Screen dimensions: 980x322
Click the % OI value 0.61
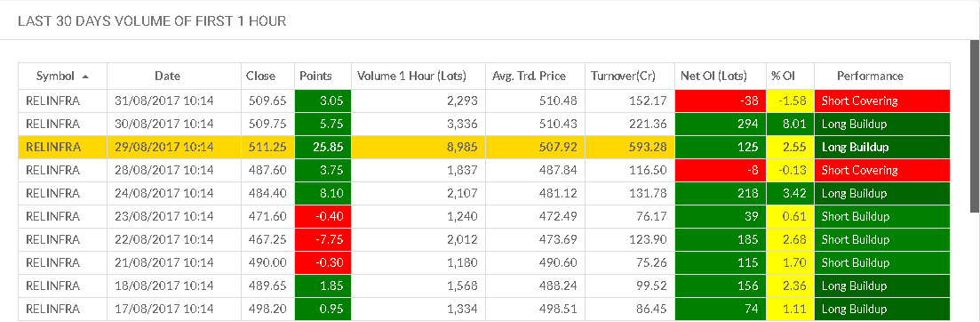pyautogui.click(x=791, y=216)
